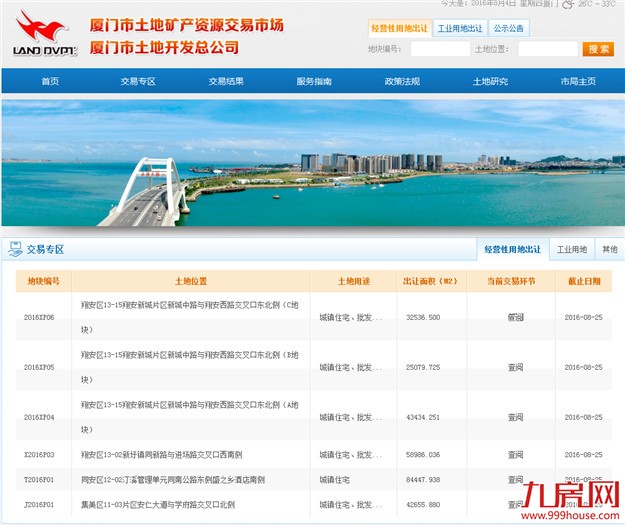This screenshot has width=625, height=525.
Task: Click area value 32536.500
Action: coord(423,317)
